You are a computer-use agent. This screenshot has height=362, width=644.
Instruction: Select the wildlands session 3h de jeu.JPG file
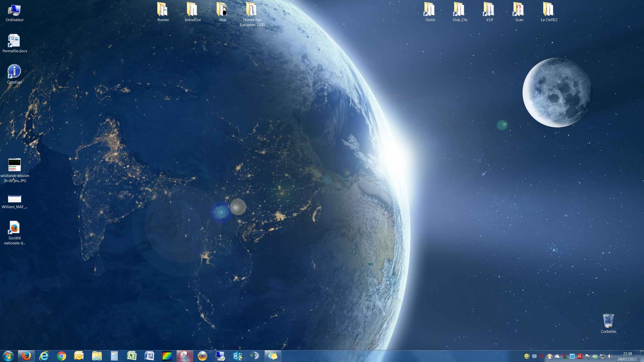15,170
